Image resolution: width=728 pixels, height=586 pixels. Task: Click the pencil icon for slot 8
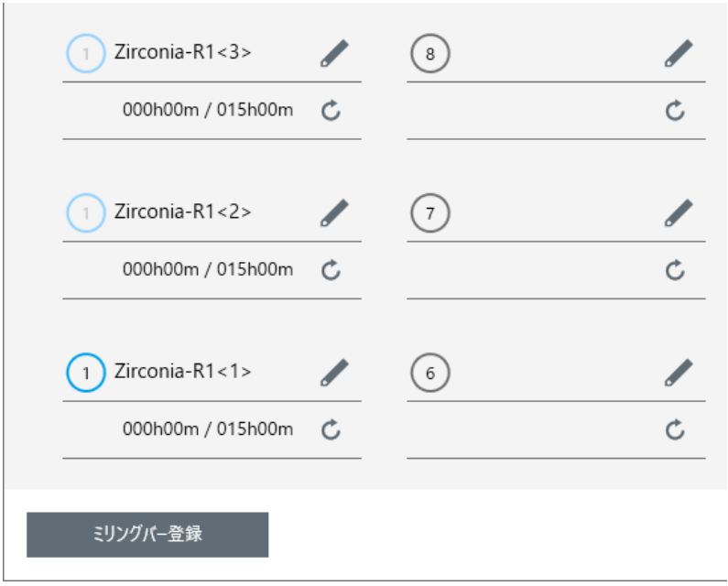pos(679,53)
